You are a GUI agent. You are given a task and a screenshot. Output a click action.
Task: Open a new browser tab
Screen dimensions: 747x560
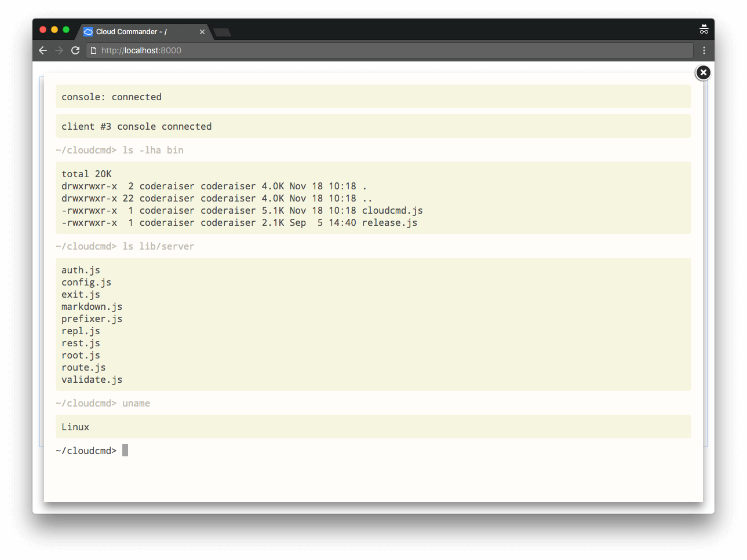pos(223,32)
